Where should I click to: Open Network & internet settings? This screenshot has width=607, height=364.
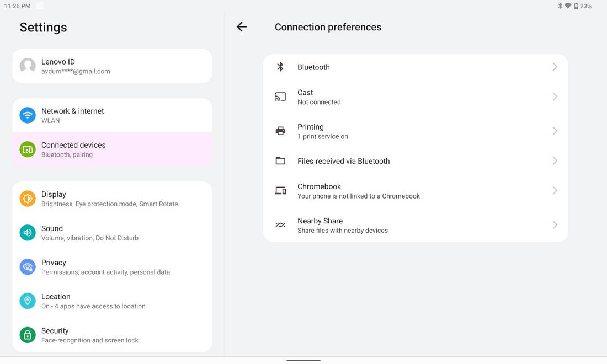coord(112,115)
